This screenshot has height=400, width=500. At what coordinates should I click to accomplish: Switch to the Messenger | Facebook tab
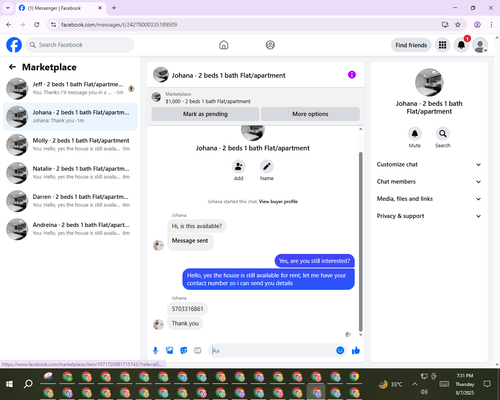(60, 8)
